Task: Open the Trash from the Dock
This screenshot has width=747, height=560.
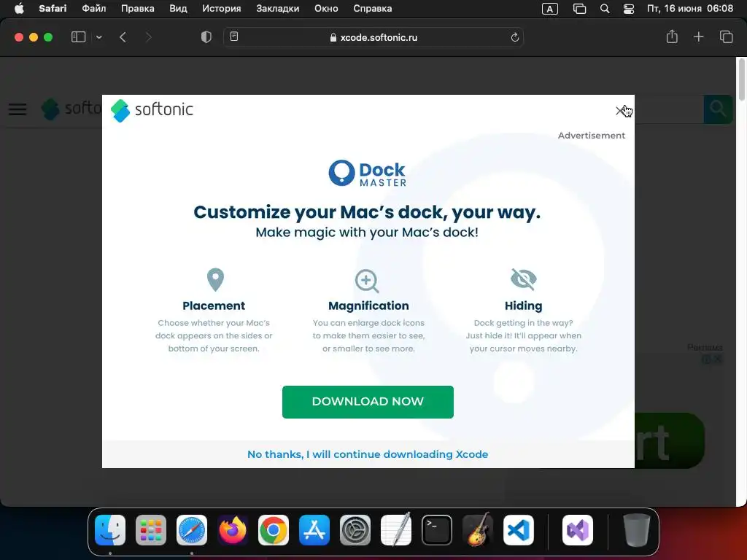Action: pos(636,530)
